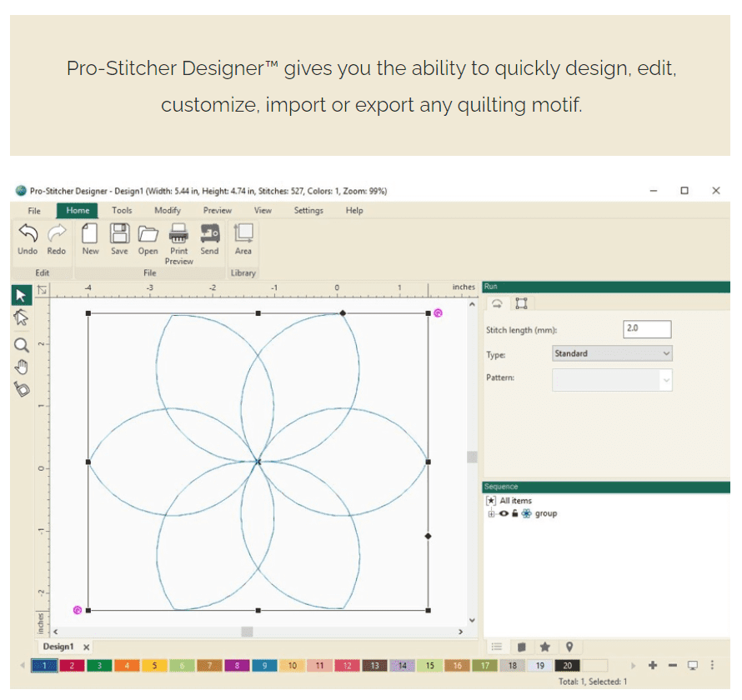Click vertical scrollbar down arrow
The height and width of the screenshot is (700, 742).
[x=472, y=620]
